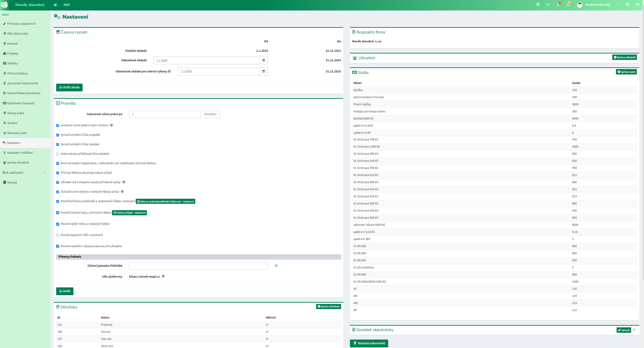Open Příchozí faktury in the sidebar
Image resolution: width=644 pixels, height=348 pixels.
pyautogui.click(x=25, y=73)
